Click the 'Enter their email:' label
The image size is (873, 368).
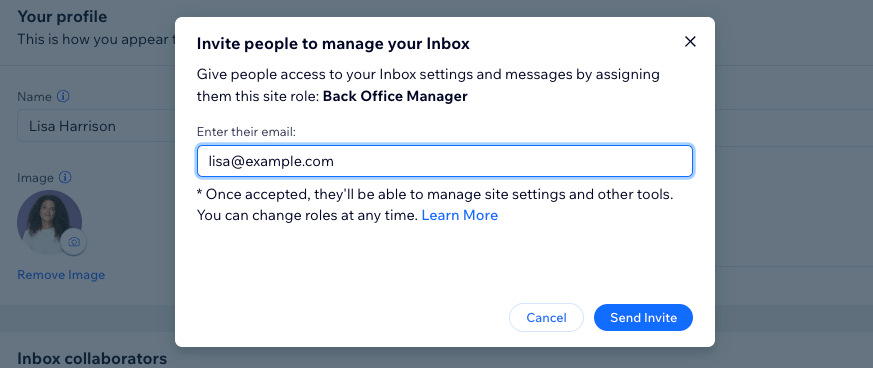pyautogui.click(x=246, y=133)
